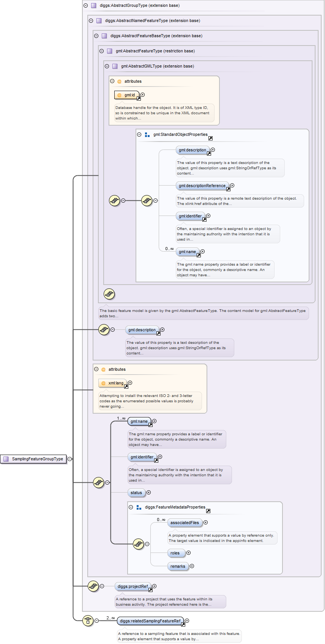Viewport: 325px width, 644px height.
Task: Select the status element
Action: pyautogui.click(x=136, y=493)
